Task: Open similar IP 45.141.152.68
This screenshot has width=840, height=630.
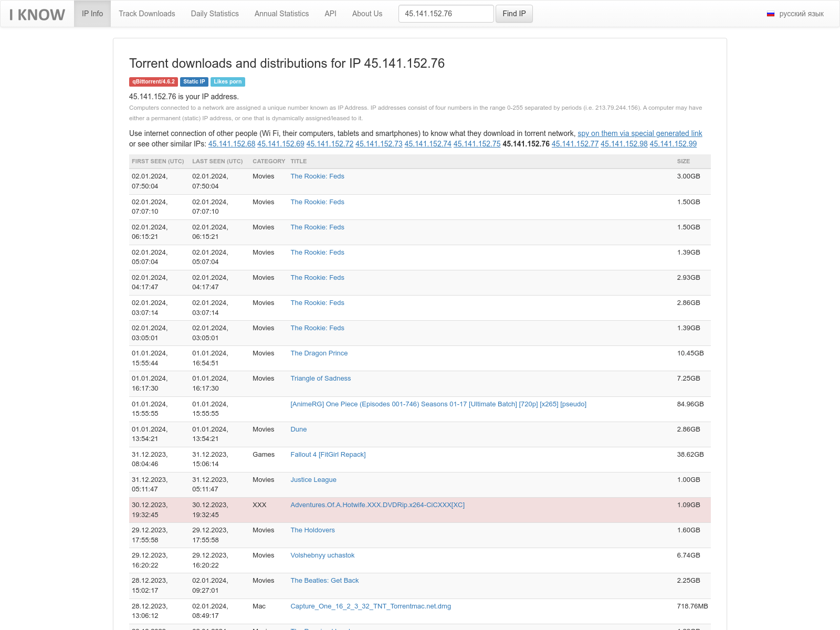Action: tap(232, 144)
